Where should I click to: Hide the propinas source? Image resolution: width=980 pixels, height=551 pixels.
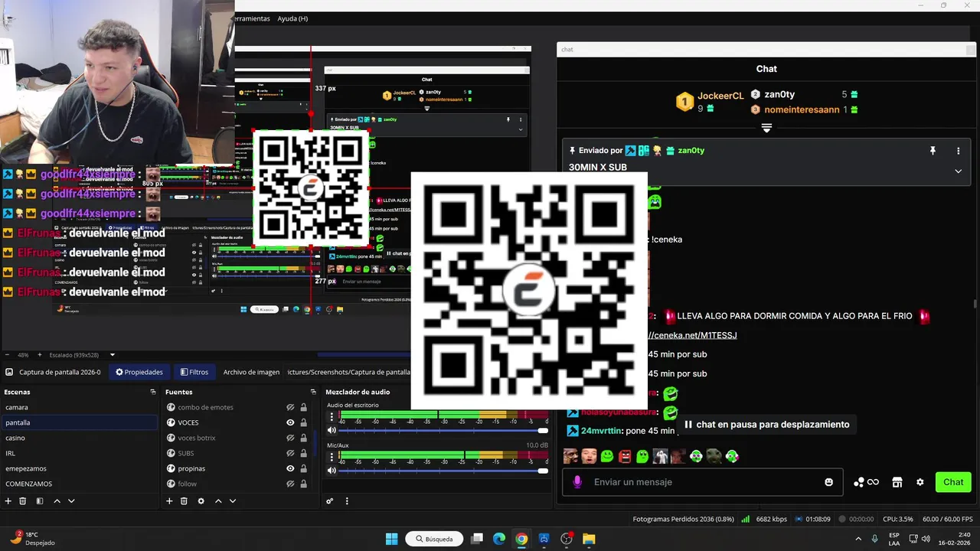[x=290, y=468]
